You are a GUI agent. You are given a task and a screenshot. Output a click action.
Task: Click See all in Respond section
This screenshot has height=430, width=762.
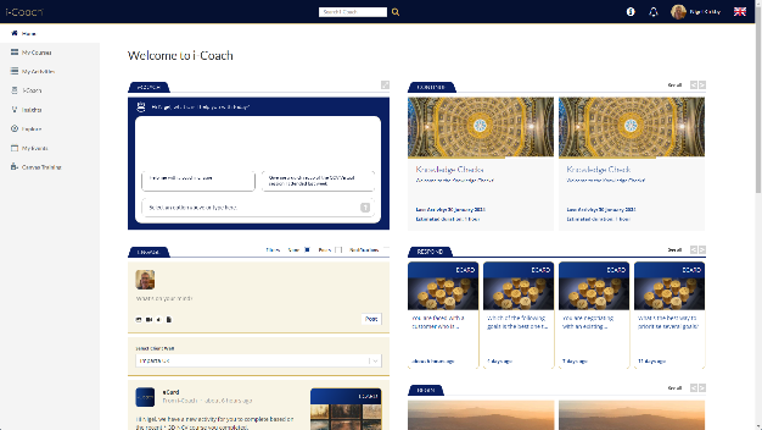click(675, 250)
